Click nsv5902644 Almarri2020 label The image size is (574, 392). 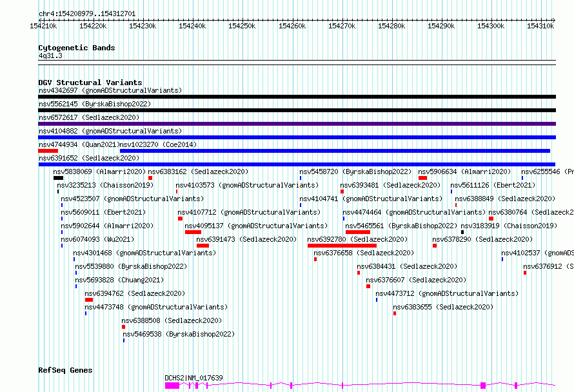[107, 226]
